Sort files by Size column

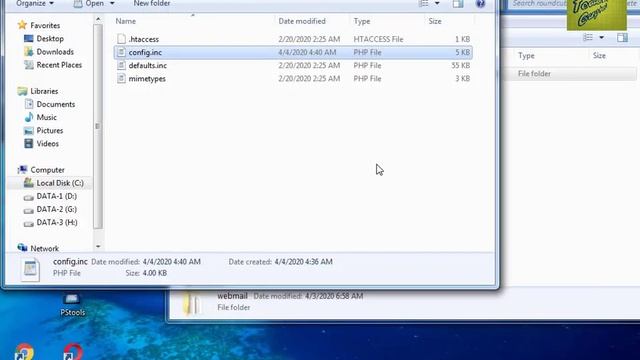click(435, 21)
